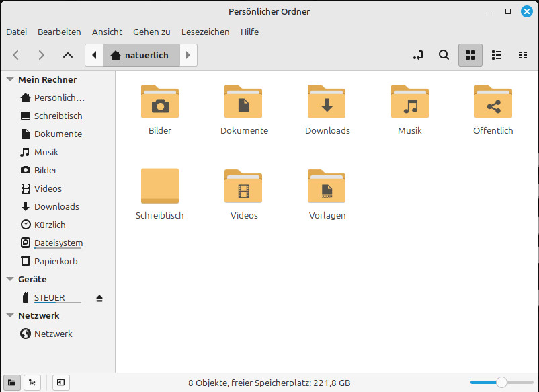Show tree view in the sidebar

32,383
